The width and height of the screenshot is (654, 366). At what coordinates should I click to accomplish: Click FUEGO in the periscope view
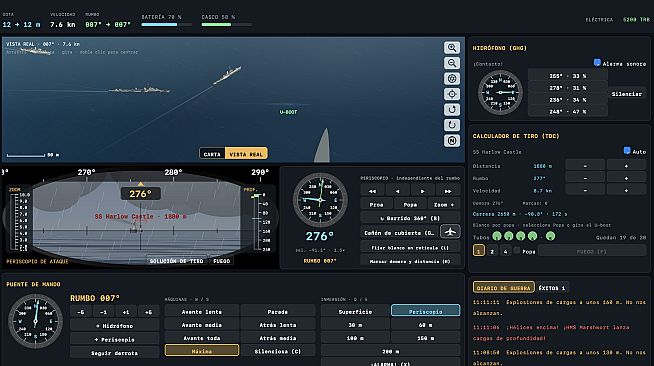point(221,261)
